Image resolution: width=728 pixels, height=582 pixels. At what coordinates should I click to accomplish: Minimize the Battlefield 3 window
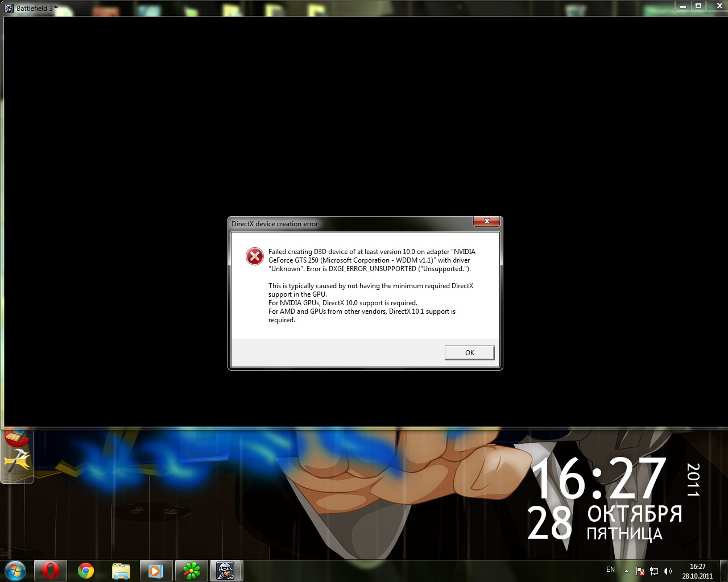(682, 6)
